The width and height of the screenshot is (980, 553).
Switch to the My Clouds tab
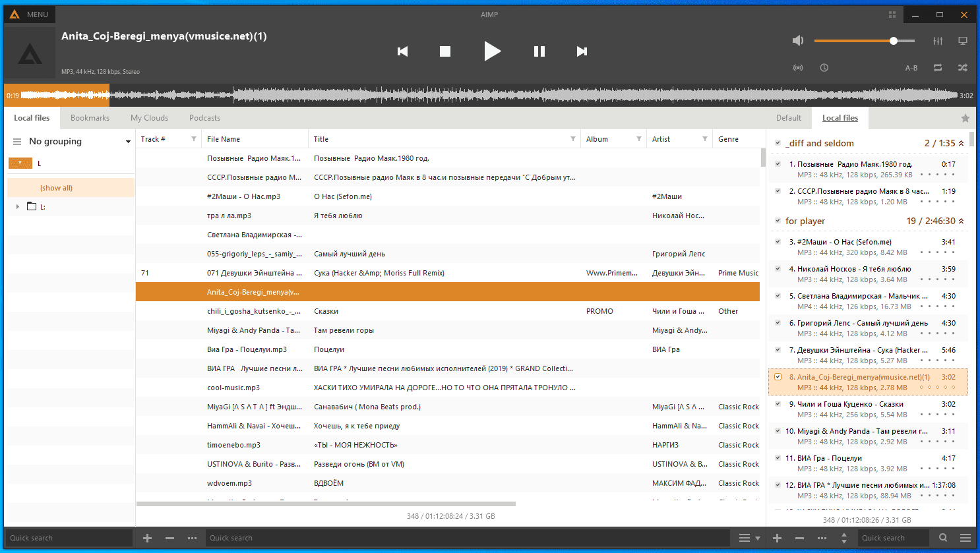coord(149,118)
